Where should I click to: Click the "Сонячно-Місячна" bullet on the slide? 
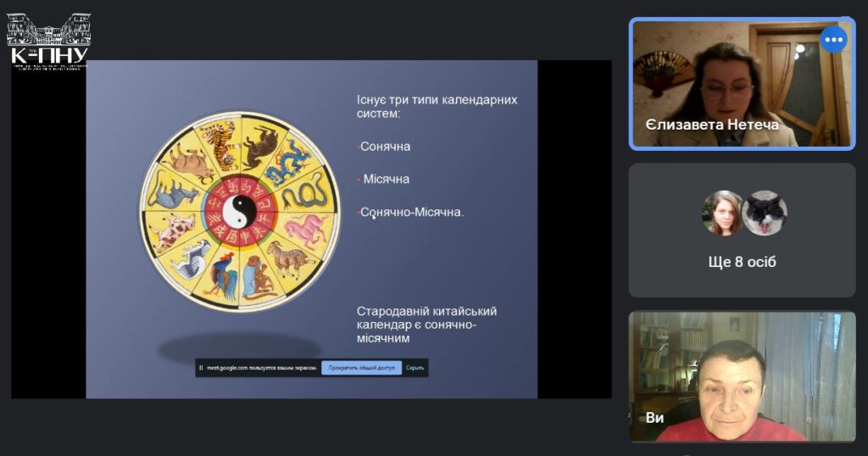point(412,212)
